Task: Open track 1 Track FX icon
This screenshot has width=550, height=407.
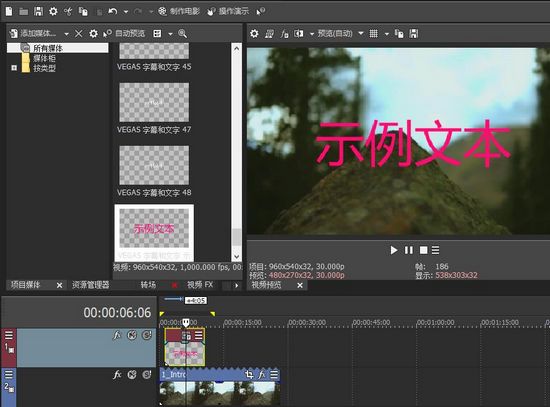Action: (117, 335)
